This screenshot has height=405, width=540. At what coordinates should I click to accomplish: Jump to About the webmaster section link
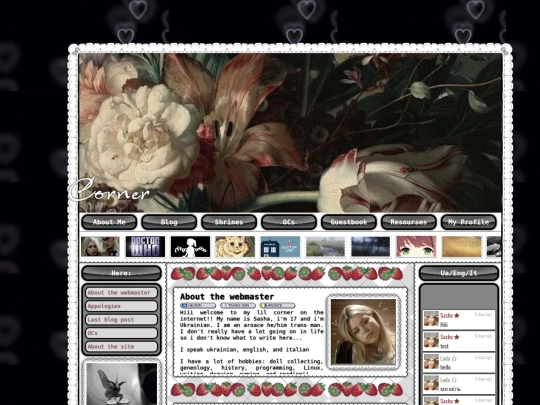tap(121, 293)
